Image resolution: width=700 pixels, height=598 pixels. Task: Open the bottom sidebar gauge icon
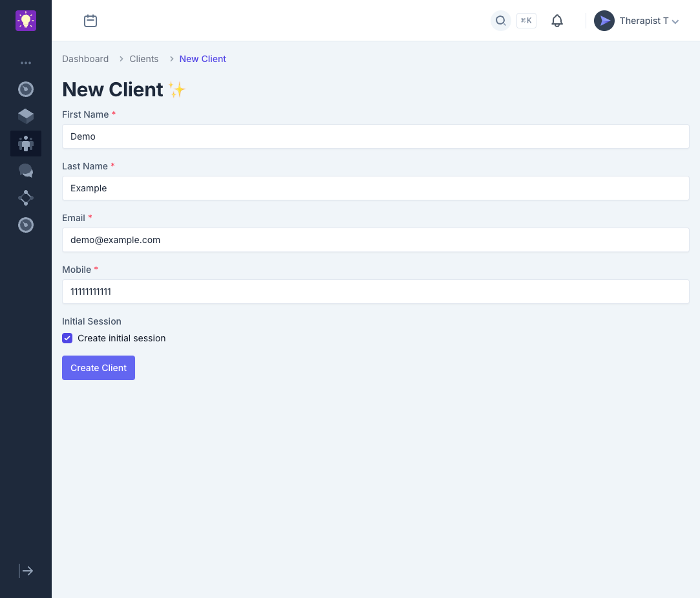pos(26,225)
